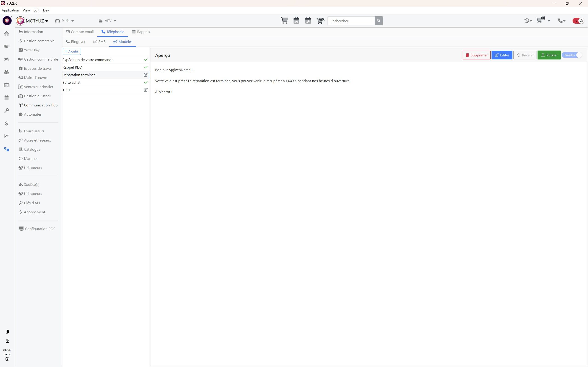The image size is (588, 367).
Task: Click the Ajouter button to add template
Action: tap(72, 51)
